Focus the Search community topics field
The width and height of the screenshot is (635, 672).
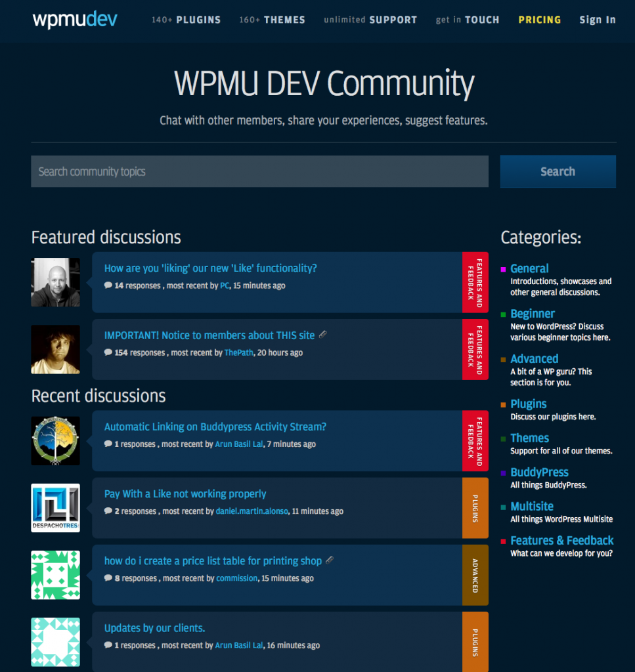coord(259,171)
